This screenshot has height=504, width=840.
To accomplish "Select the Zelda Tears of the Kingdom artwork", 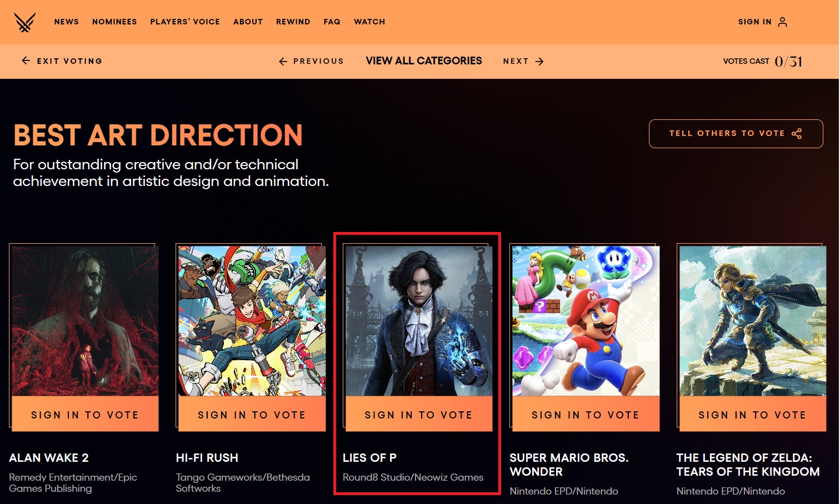I will click(x=752, y=321).
